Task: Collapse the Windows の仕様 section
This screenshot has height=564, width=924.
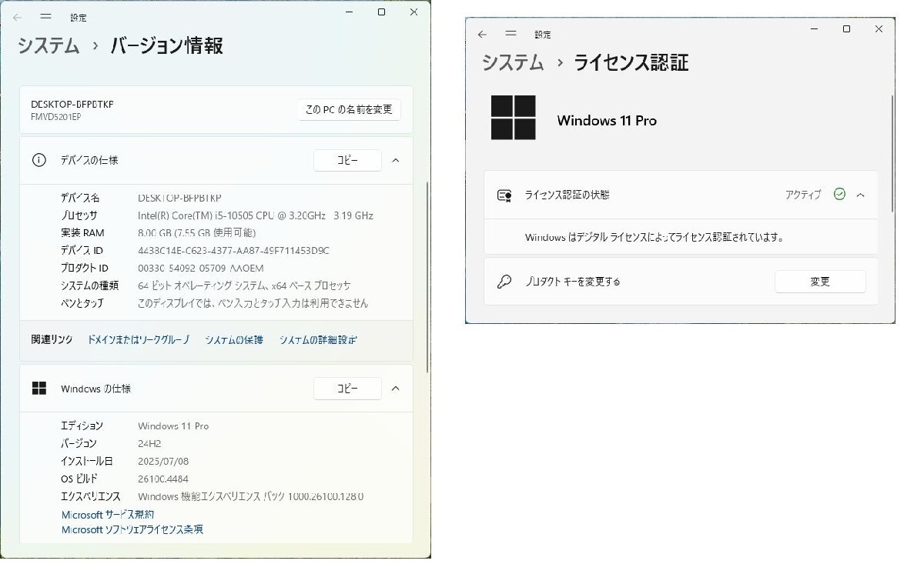Action: (x=396, y=389)
